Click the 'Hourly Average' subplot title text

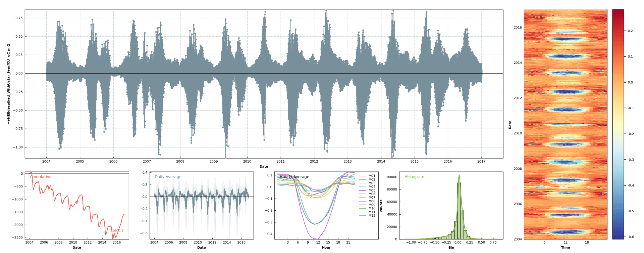pos(294,177)
